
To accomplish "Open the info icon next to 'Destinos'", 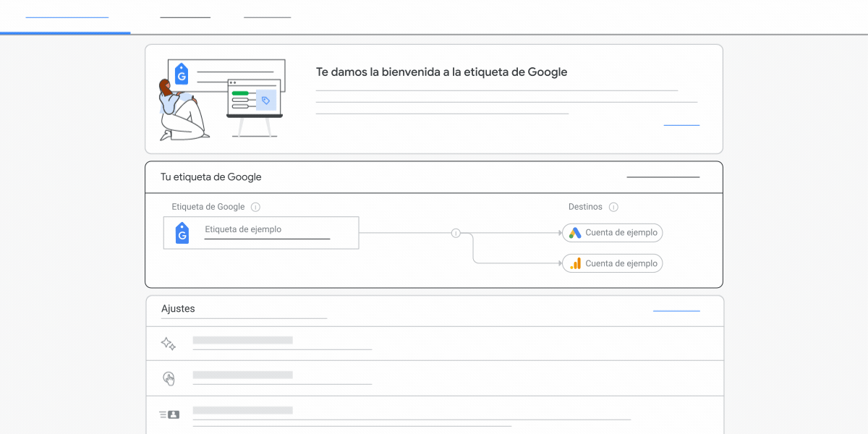I will pyautogui.click(x=613, y=206).
